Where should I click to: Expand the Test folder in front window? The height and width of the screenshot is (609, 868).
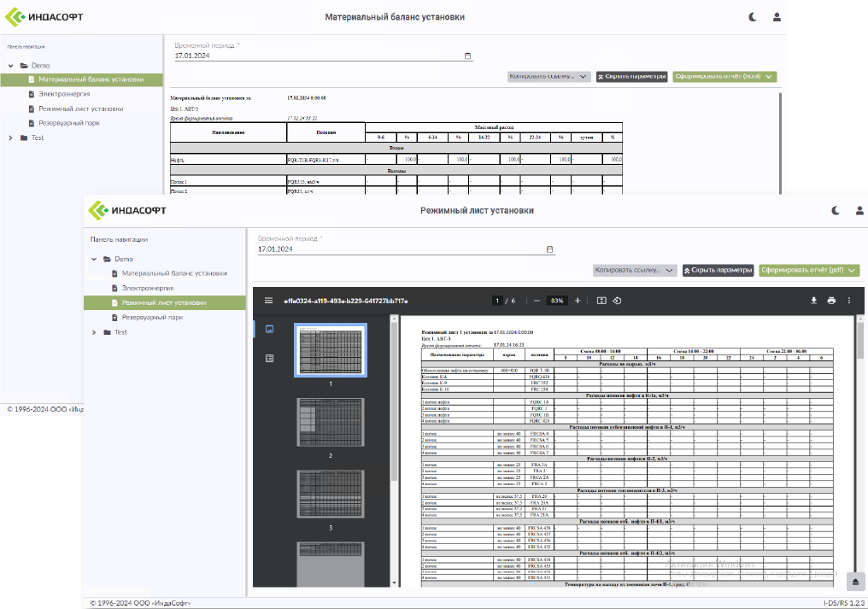(x=94, y=332)
